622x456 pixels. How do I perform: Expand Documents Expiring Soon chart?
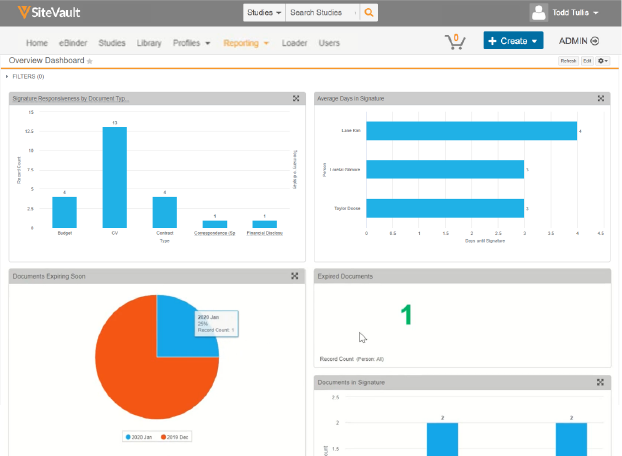295,276
